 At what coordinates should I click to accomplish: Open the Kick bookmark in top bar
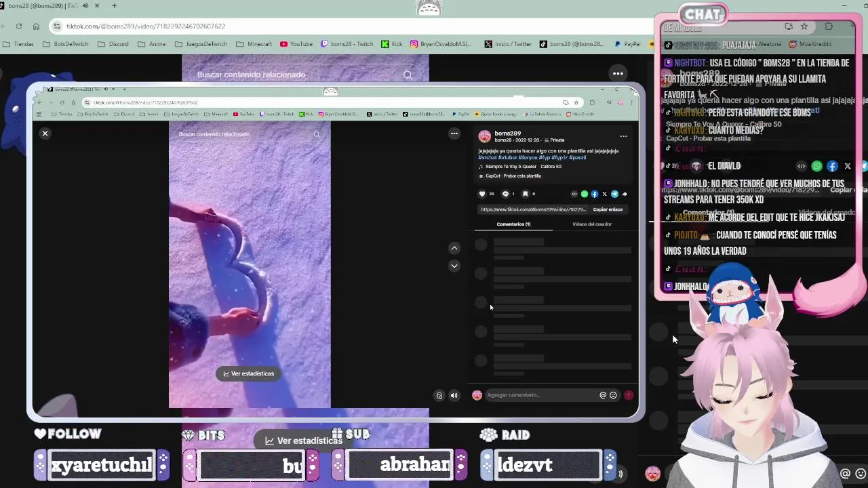392,44
